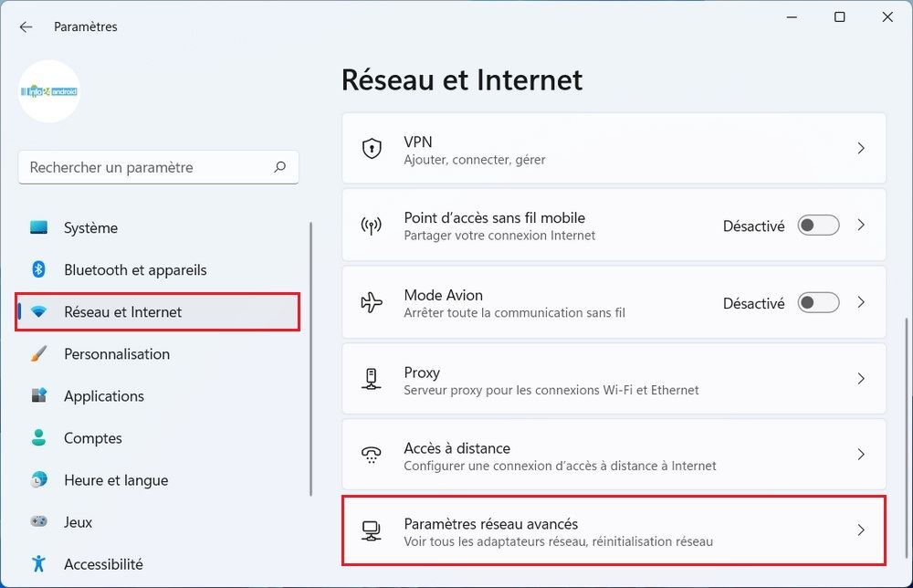The height and width of the screenshot is (588, 913).
Task: Expand the Proxy settings chevron
Action: click(861, 379)
